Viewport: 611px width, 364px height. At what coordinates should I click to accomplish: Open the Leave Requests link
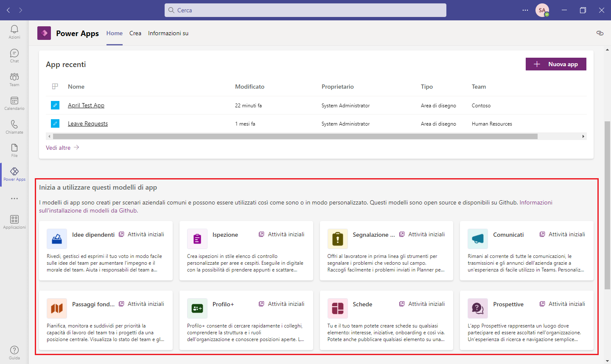[x=88, y=123]
